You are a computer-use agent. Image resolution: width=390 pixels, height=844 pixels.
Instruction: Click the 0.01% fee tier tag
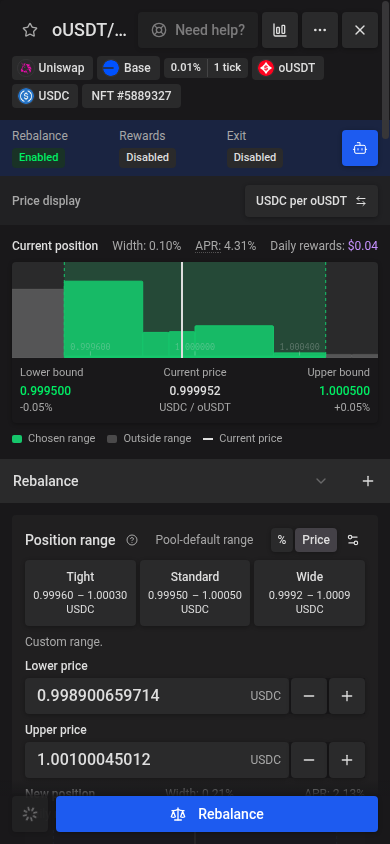click(186, 68)
